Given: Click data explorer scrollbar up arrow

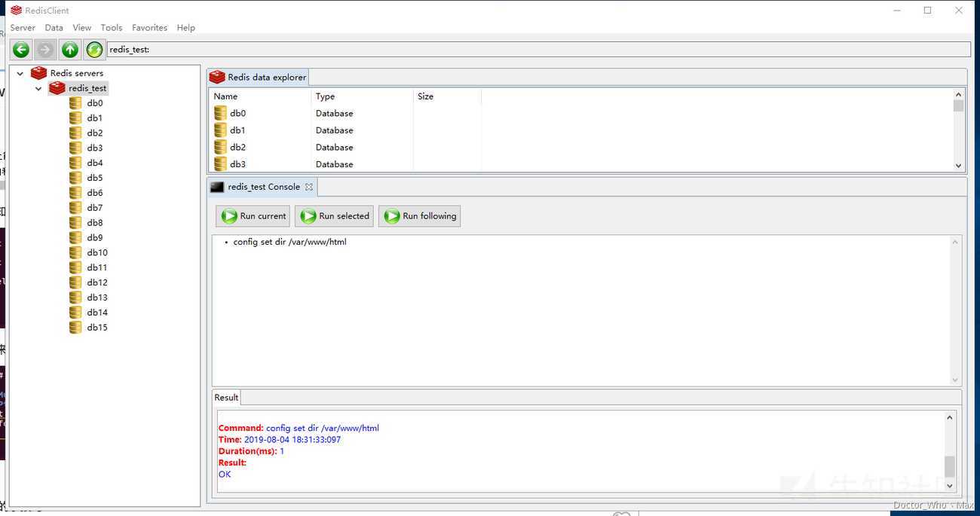Looking at the screenshot, I should pyautogui.click(x=959, y=95).
